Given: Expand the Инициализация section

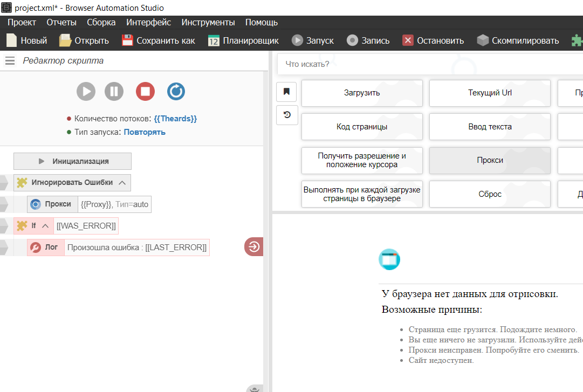Looking at the screenshot, I should [x=72, y=161].
